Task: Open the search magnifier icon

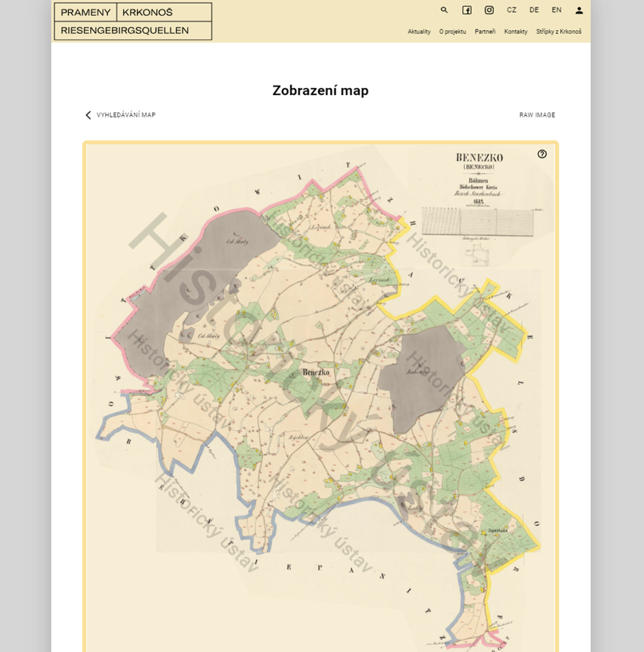Action: (x=444, y=10)
